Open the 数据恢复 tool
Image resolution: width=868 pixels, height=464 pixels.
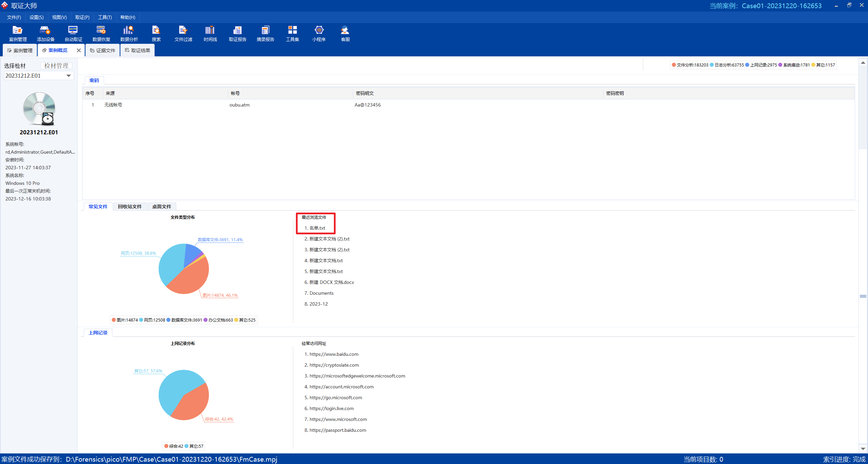(x=101, y=34)
